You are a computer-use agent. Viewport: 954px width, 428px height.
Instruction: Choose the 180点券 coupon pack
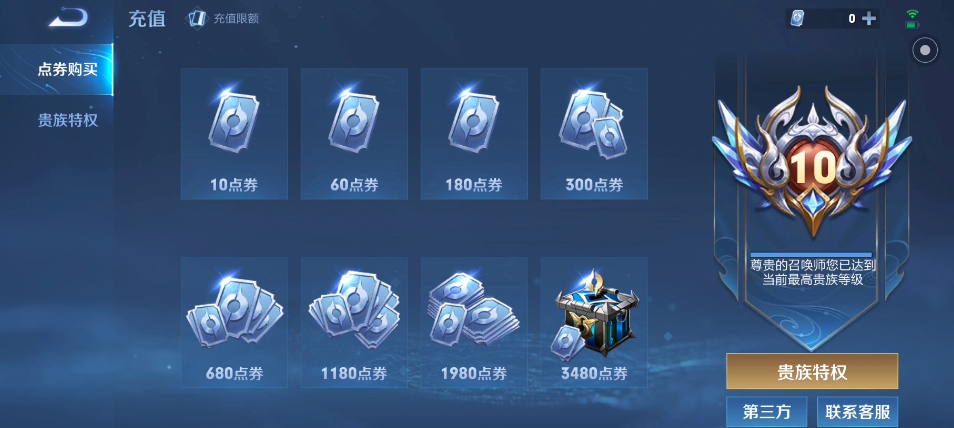pyautogui.click(x=474, y=134)
